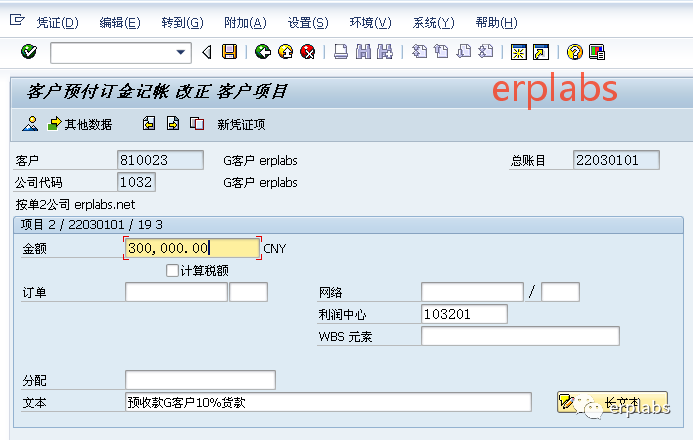
Task: Click the left-triangle icon beside command field
Action: pyautogui.click(x=206, y=52)
